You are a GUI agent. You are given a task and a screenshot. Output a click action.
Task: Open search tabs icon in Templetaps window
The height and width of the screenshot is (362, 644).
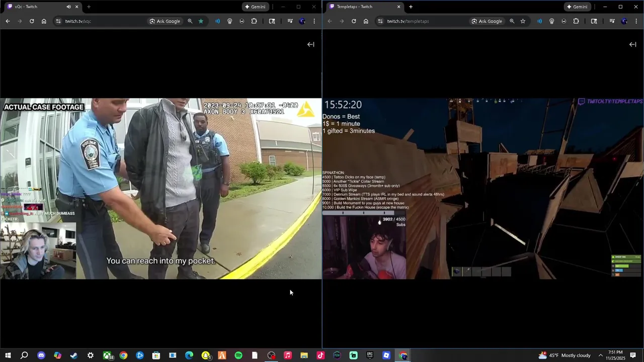click(x=594, y=21)
